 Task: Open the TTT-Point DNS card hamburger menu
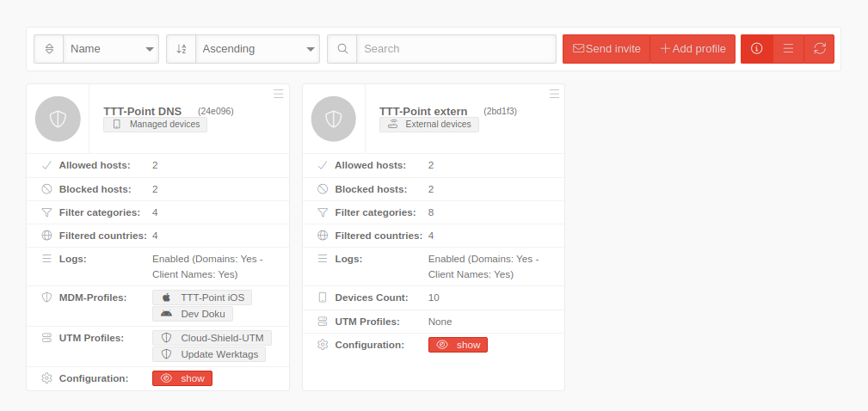click(278, 94)
